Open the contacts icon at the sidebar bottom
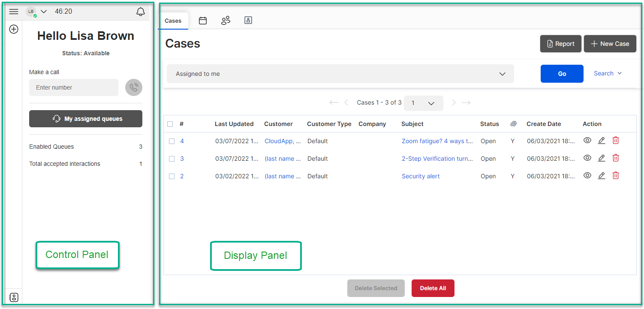 click(x=14, y=297)
